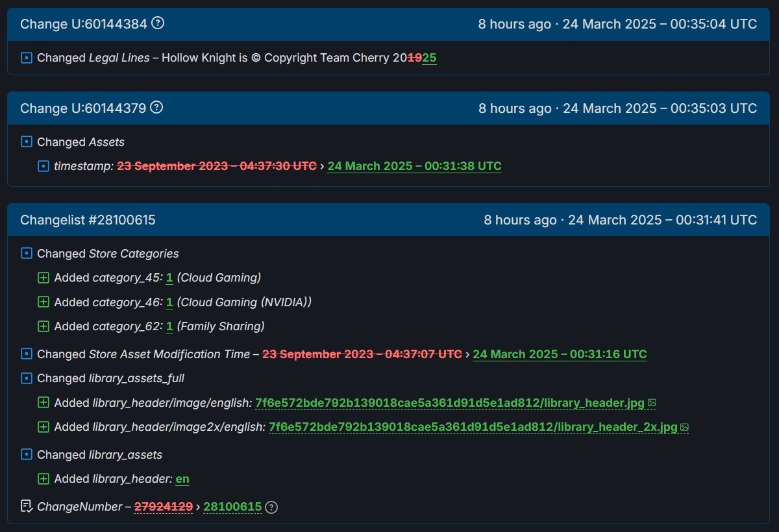Screen dimensions: 779x532
Task: Click added plus icon for category_62
Action: (43, 326)
